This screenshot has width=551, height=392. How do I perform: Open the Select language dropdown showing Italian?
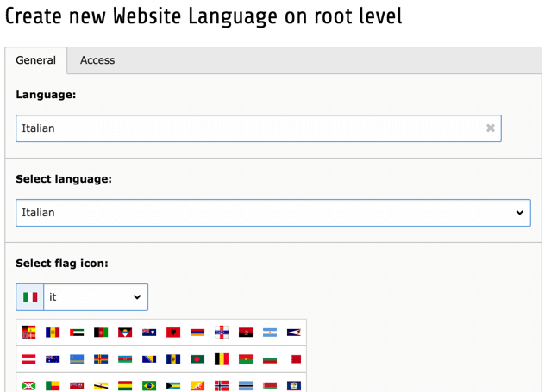click(x=273, y=213)
